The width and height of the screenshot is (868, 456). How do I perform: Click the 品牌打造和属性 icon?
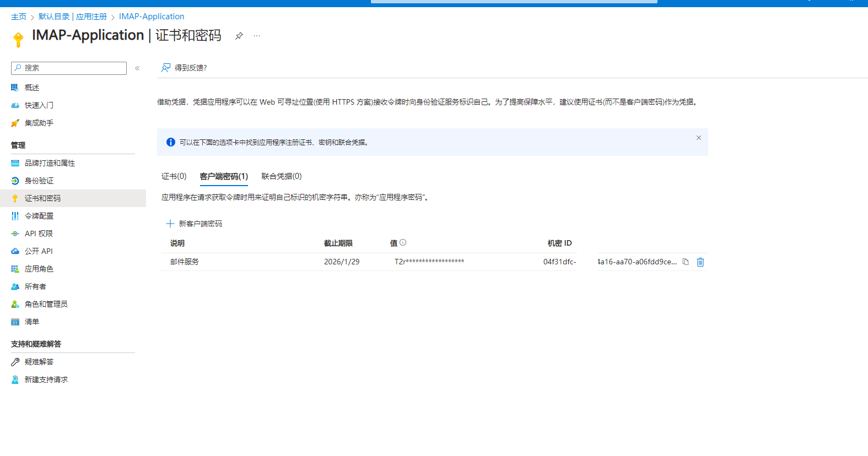pos(15,163)
